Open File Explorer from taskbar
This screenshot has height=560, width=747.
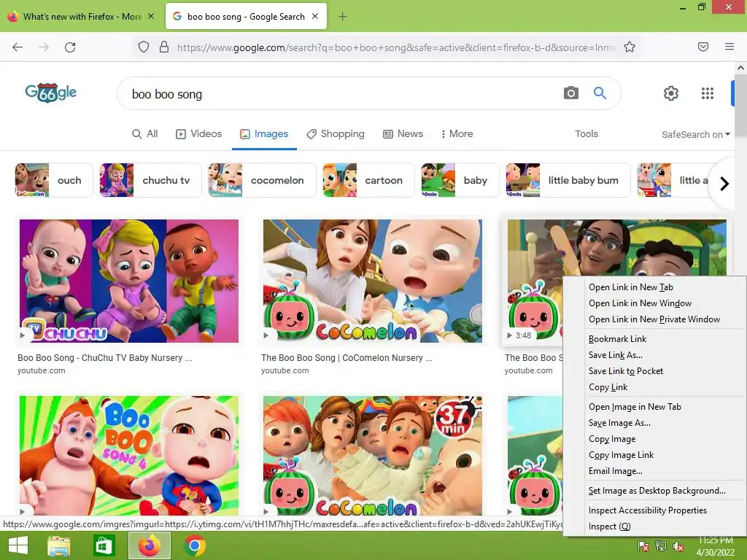[x=58, y=545]
